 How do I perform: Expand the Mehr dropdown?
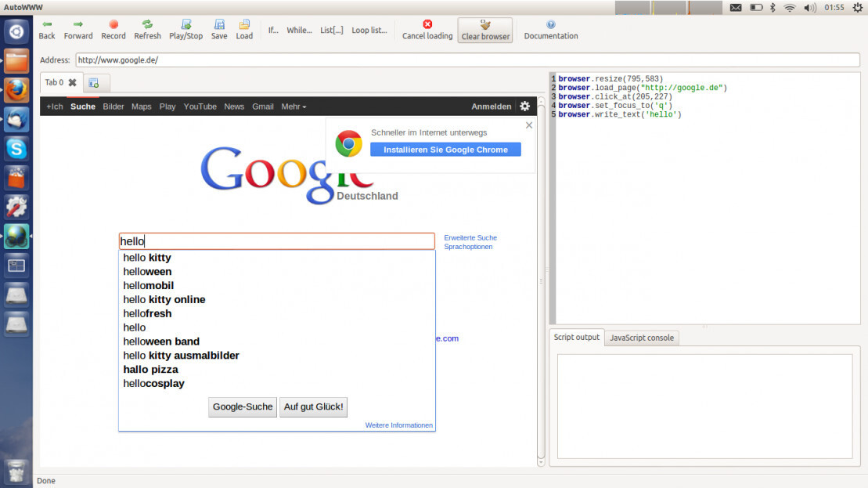(294, 107)
